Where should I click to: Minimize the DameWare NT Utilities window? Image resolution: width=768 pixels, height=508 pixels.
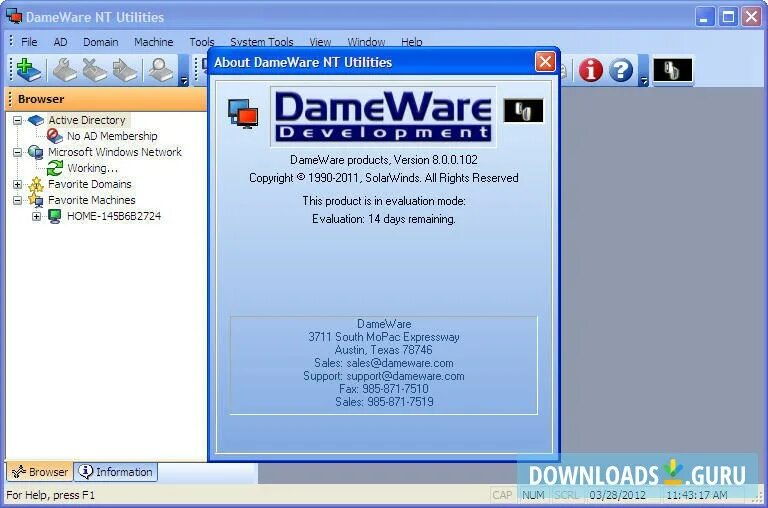click(x=704, y=17)
